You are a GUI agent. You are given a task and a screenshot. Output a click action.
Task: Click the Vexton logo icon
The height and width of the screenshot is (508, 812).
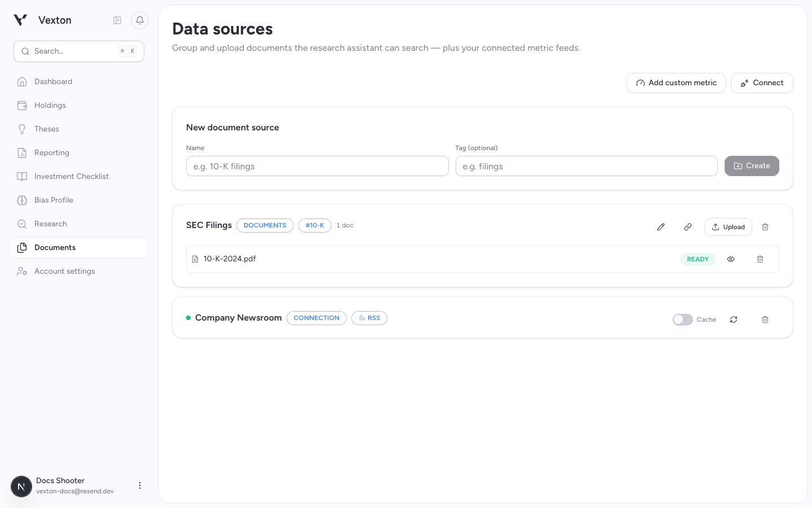pyautogui.click(x=20, y=20)
